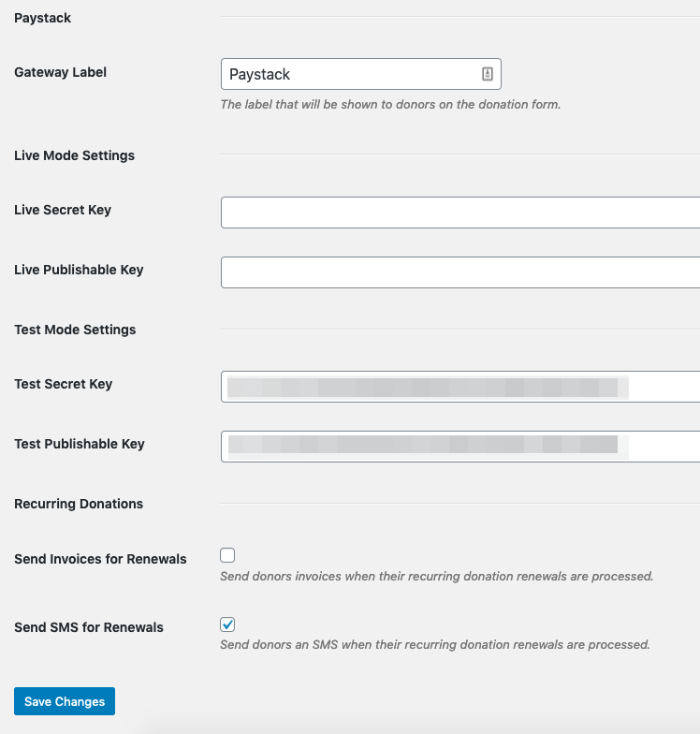Edit the Gateway Label input containing Paystack

361,74
